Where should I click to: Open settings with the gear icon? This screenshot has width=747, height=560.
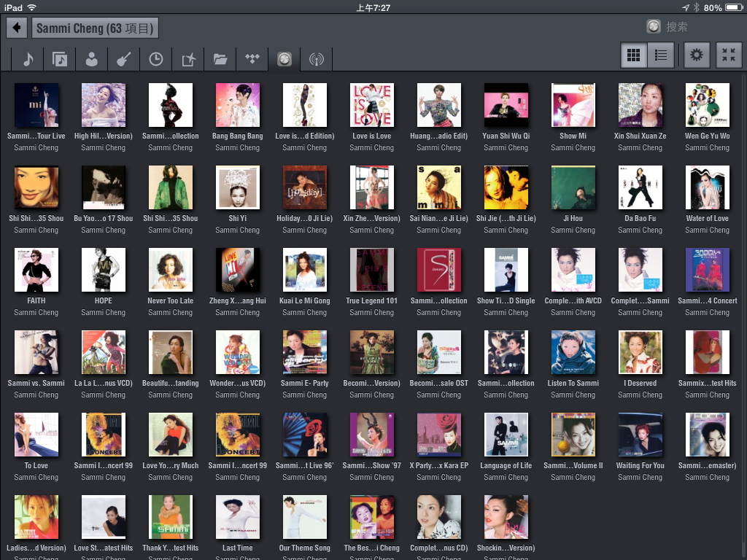697,55
